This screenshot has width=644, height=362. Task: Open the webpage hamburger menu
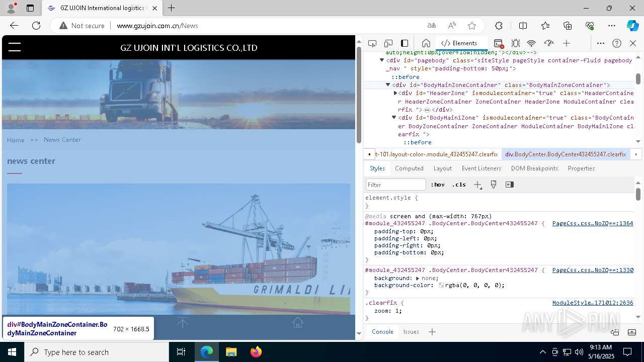(15, 47)
